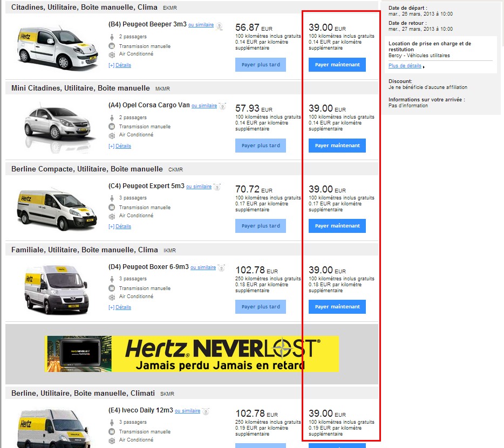
Task: Select Payer maintenant for Peugeot Expert
Action: pyautogui.click(x=337, y=226)
